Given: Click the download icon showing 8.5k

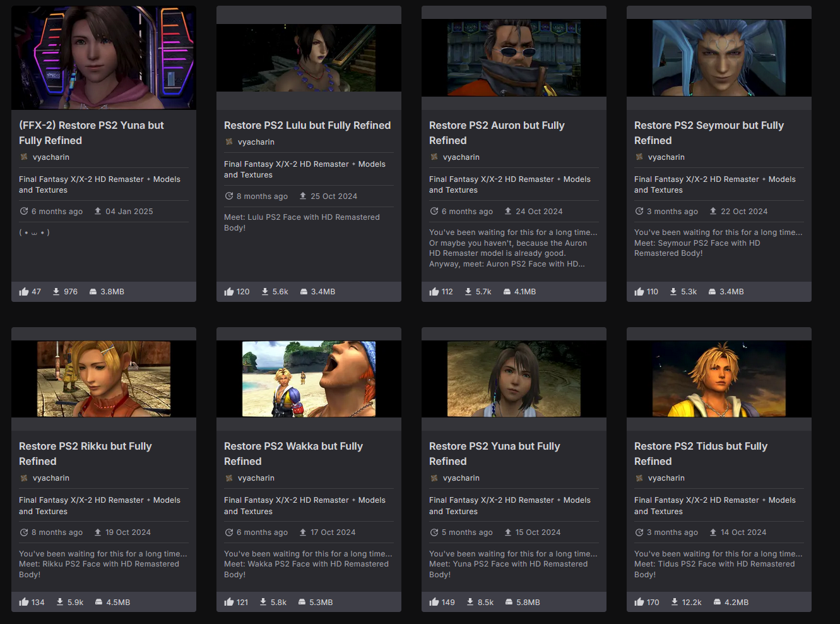Looking at the screenshot, I should (470, 603).
